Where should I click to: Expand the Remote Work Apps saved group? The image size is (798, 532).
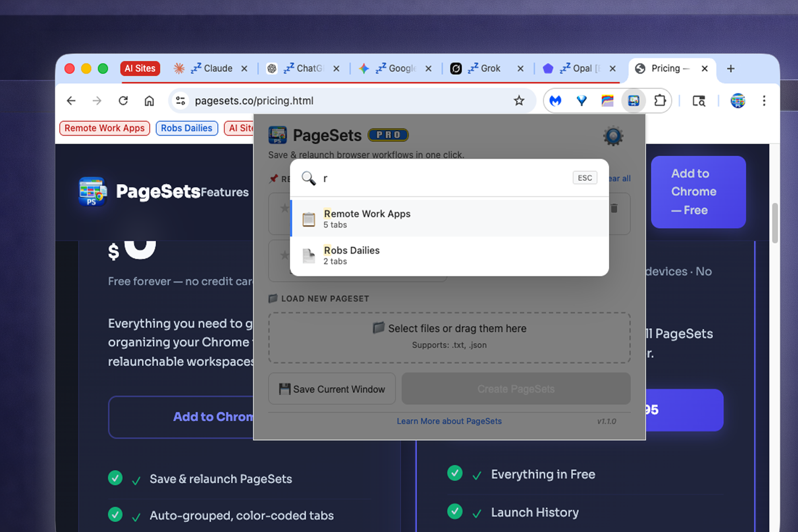(x=104, y=128)
